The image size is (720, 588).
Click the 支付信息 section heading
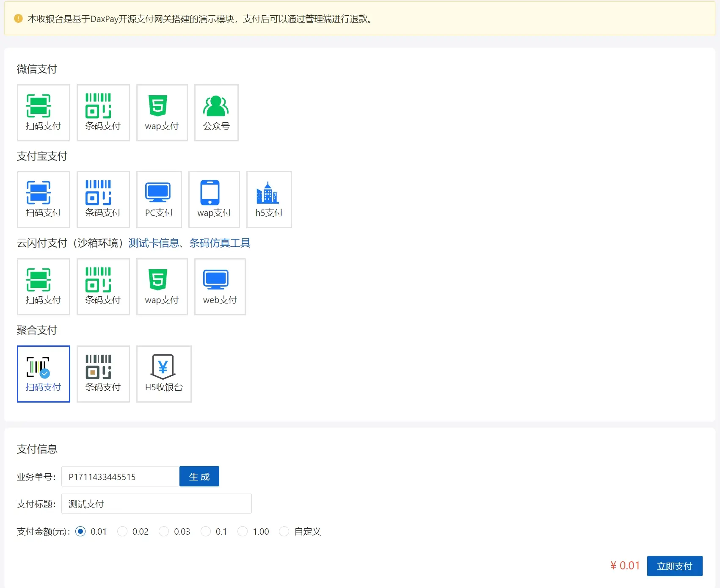pos(37,449)
